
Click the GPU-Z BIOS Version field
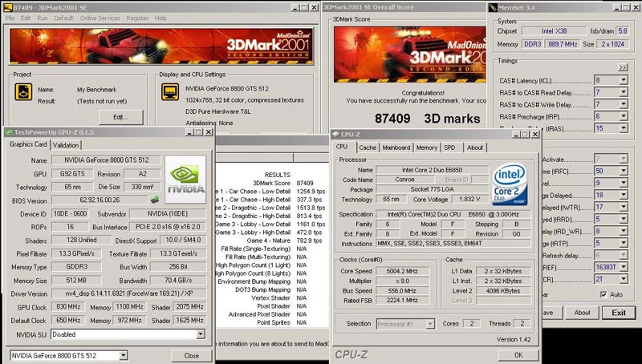[100, 200]
